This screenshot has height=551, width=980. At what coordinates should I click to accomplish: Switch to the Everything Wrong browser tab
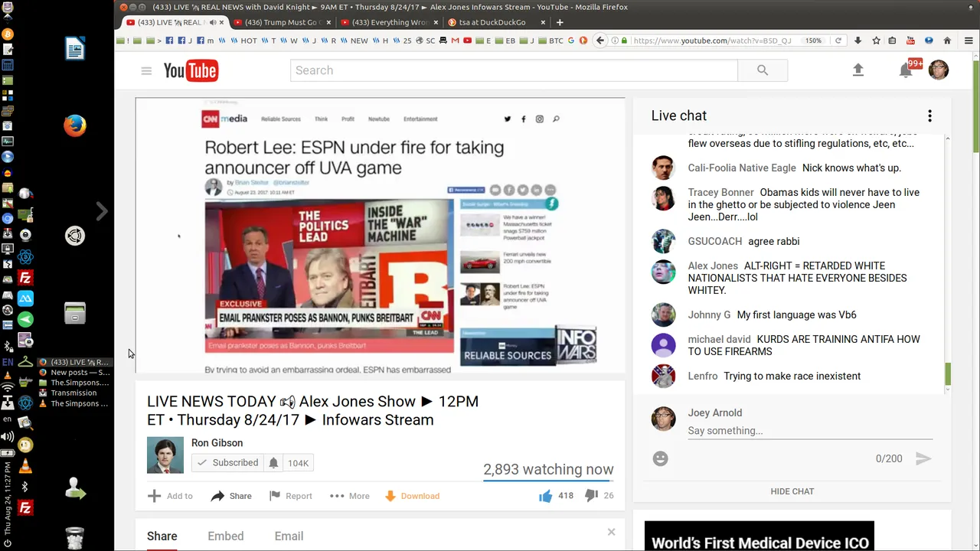[x=388, y=22]
